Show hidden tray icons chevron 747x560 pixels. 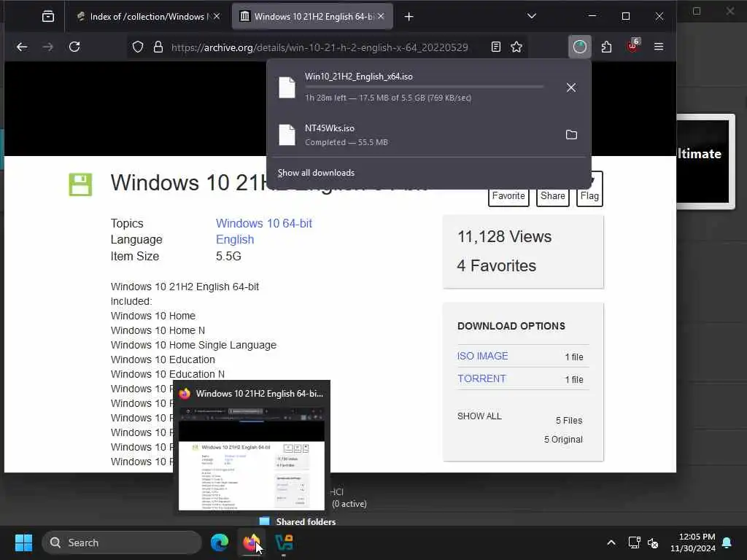pyautogui.click(x=611, y=542)
